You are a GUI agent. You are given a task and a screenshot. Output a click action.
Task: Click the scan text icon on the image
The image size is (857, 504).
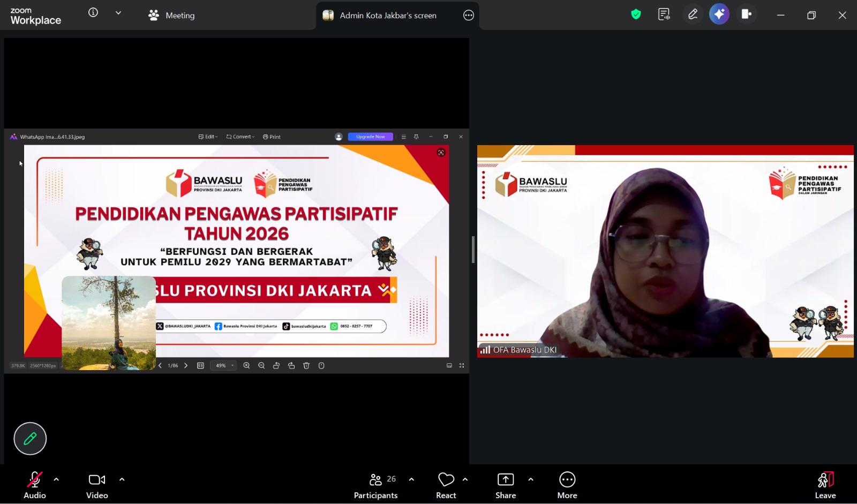coord(441,153)
